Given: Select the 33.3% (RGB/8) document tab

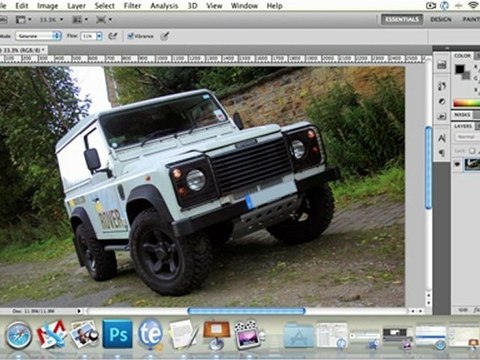Looking at the screenshot, I should pyautogui.click(x=23, y=50).
